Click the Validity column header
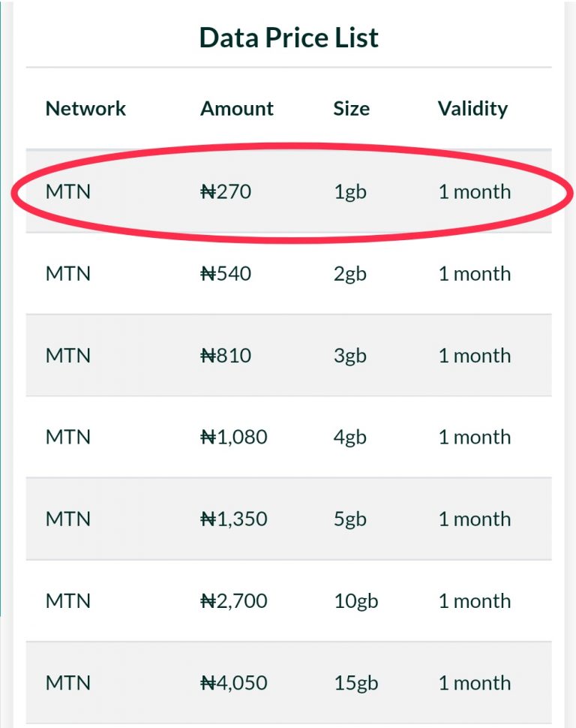The image size is (576, 728). (x=472, y=109)
